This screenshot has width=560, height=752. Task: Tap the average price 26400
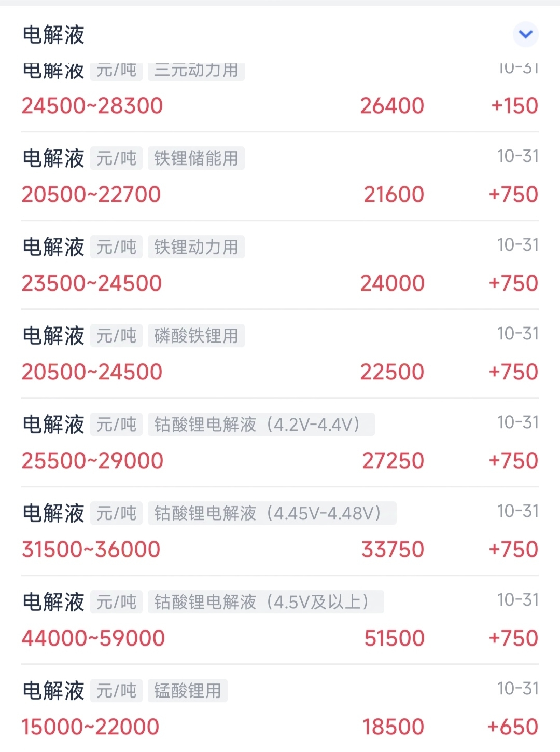[x=393, y=106]
